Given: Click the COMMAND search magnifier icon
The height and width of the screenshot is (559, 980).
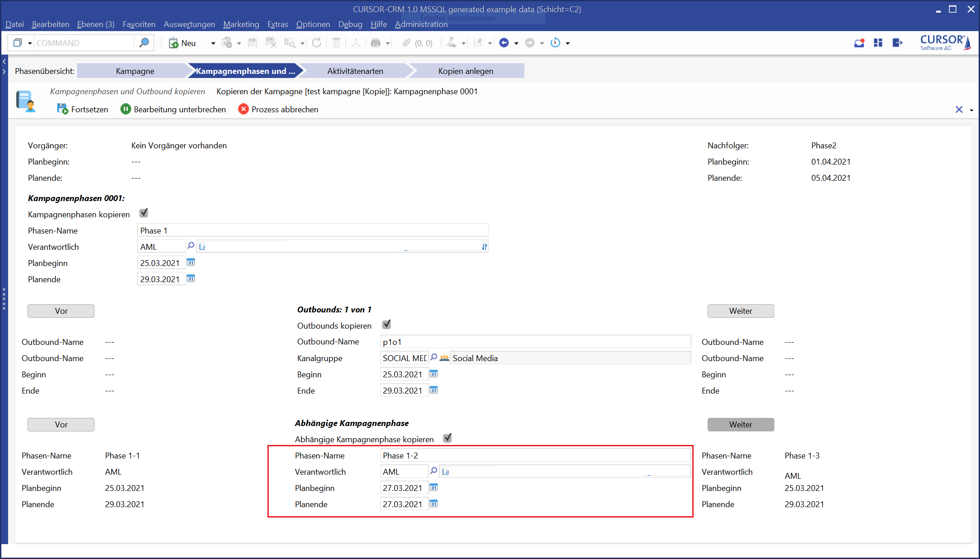Looking at the screenshot, I should 144,43.
